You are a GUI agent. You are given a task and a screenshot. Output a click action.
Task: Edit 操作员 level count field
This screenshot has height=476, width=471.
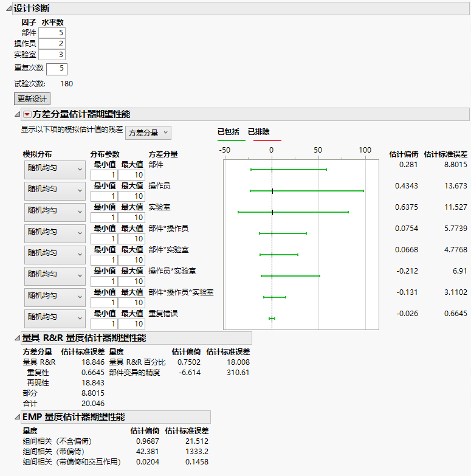(52, 44)
